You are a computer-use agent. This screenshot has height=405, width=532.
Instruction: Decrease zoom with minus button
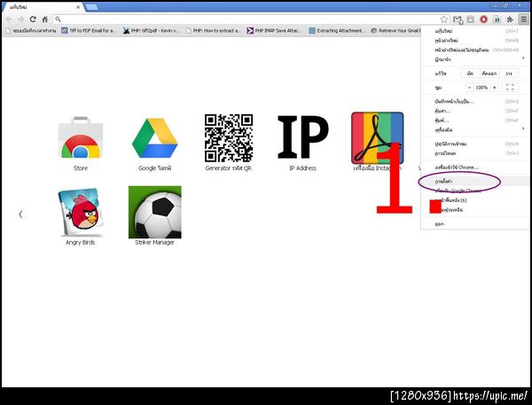(x=470, y=88)
